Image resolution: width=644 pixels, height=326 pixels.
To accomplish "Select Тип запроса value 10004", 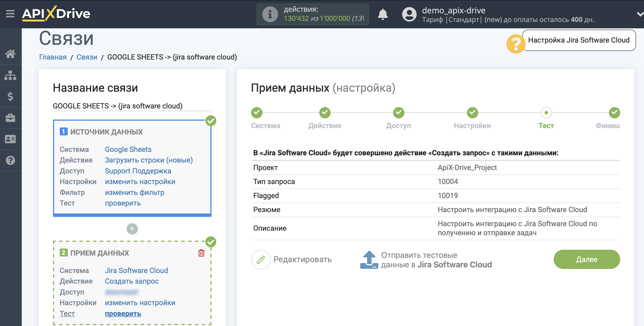I will pyautogui.click(x=447, y=181).
